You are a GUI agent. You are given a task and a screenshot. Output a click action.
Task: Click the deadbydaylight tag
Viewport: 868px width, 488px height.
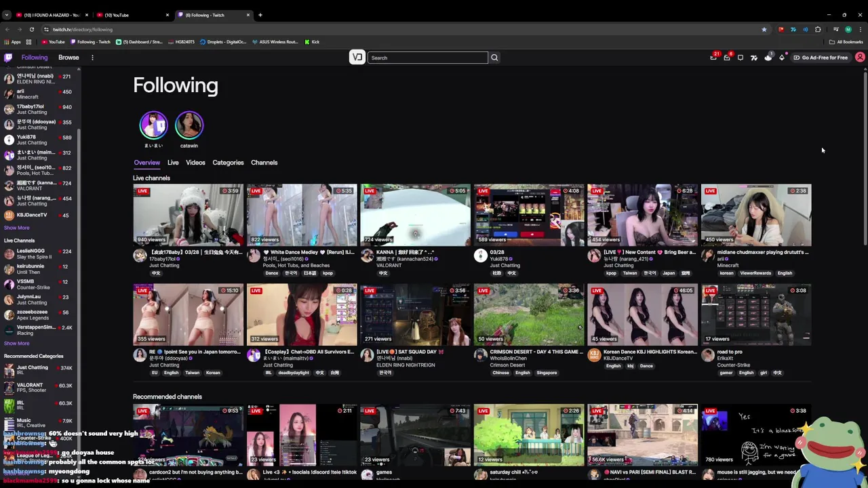pyautogui.click(x=293, y=373)
